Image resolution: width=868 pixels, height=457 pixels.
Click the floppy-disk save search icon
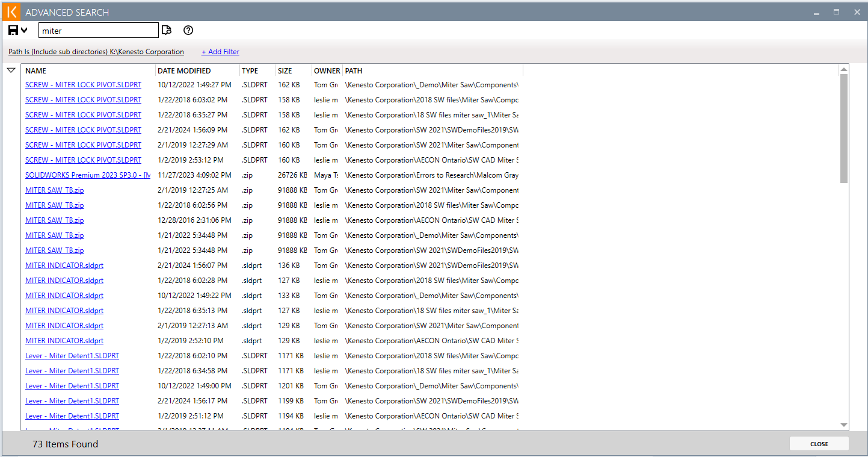(13, 30)
